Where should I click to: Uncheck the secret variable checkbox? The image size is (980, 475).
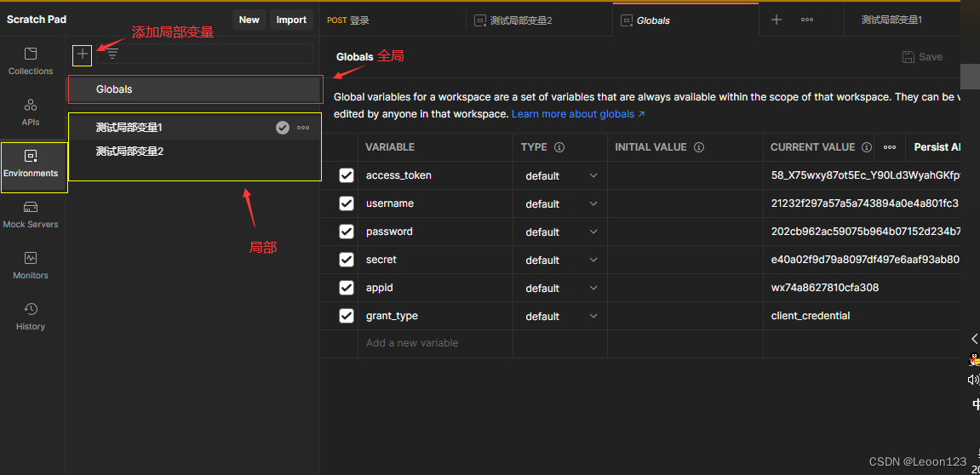[x=347, y=260]
